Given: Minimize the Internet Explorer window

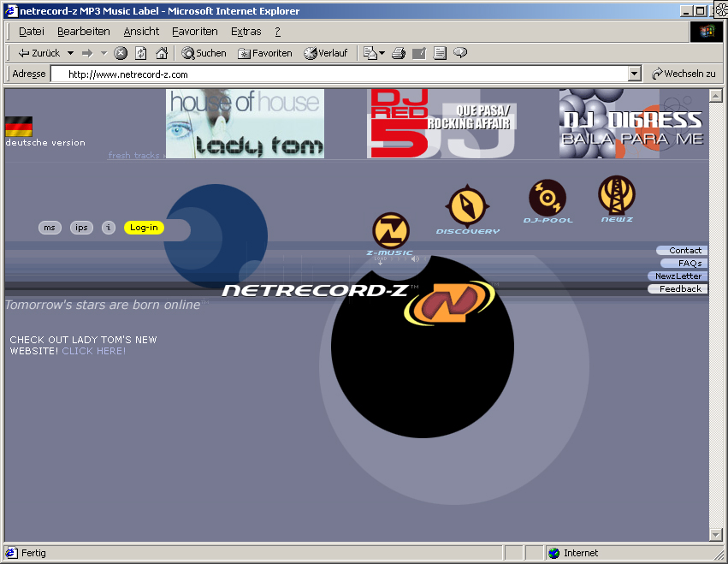Looking at the screenshot, I should (x=686, y=11).
